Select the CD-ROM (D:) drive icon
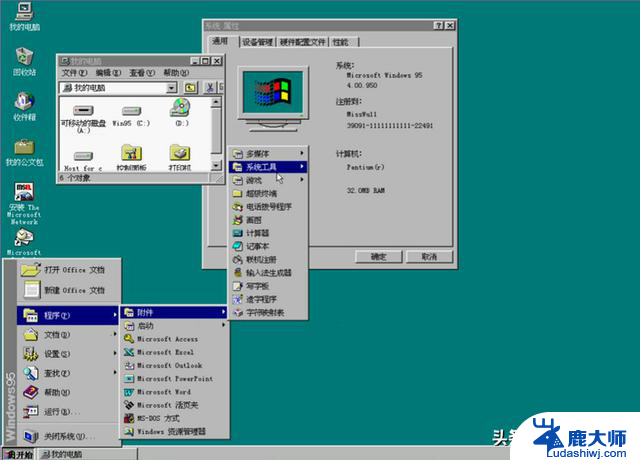The width and height of the screenshot is (640, 460). (181, 112)
